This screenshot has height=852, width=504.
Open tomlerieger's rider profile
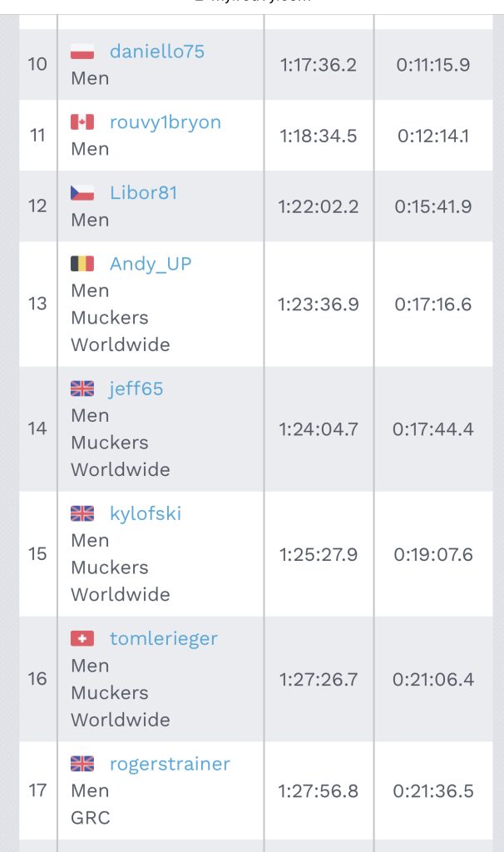click(x=164, y=638)
